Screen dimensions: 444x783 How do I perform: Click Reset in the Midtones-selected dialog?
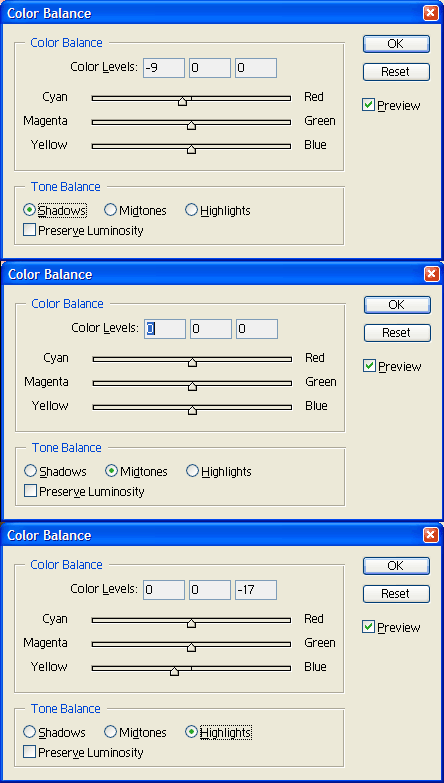pos(397,333)
